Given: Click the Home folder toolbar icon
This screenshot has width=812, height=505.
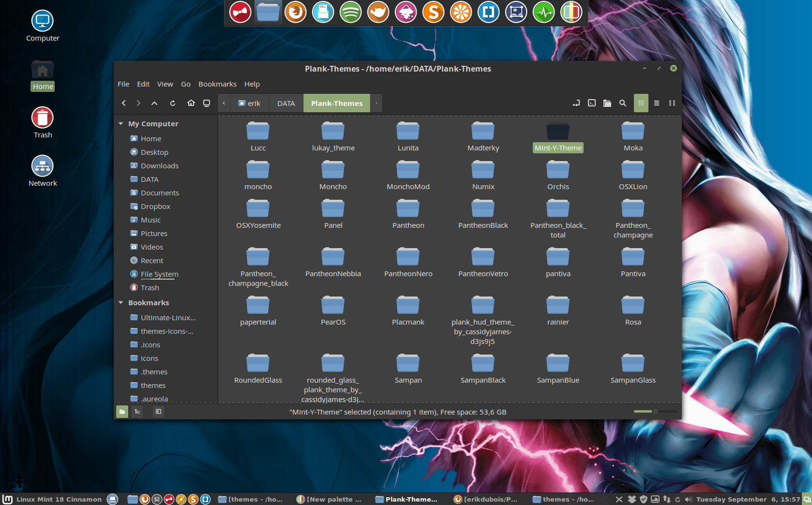Looking at the screenshot, I should 191,103.
